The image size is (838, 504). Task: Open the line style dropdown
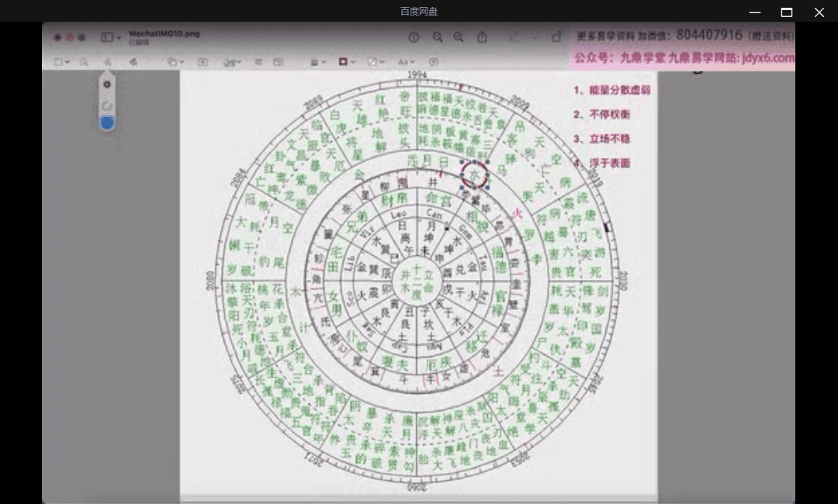pos(318,62)
